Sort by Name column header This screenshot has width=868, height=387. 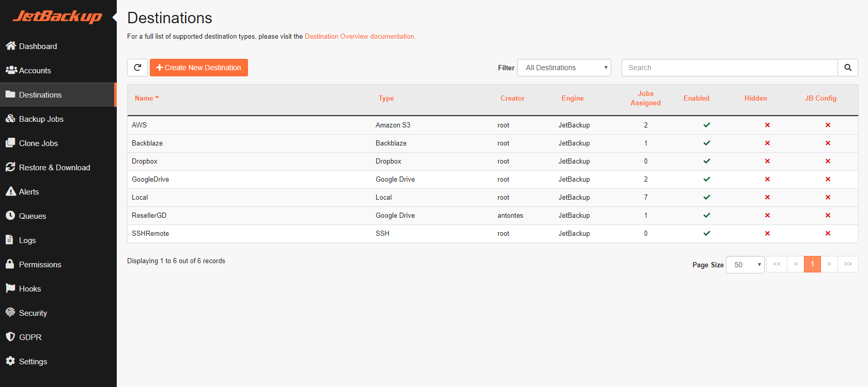pos(147,98)
